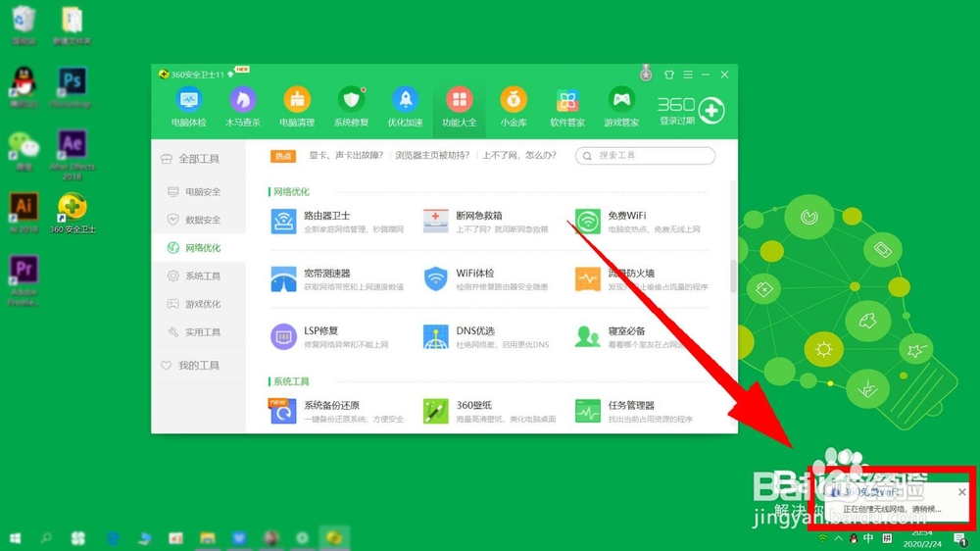Click the tools list vertical scrollbar

tap(734, 275)
